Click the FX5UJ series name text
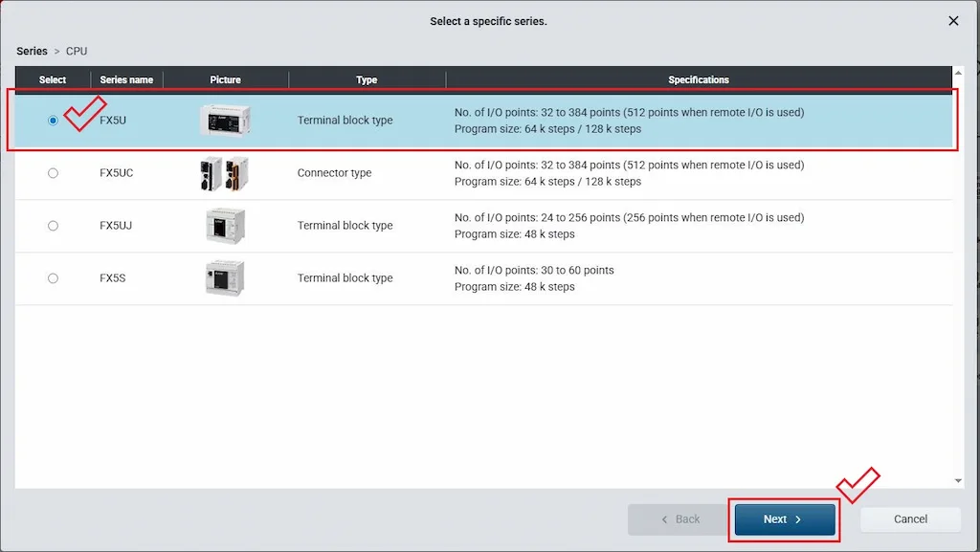This screenshot has height=552, width=980. pos(116,226)
